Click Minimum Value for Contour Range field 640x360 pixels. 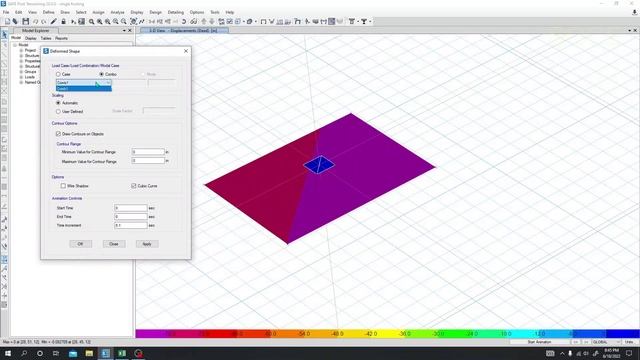tap(148, 152)
